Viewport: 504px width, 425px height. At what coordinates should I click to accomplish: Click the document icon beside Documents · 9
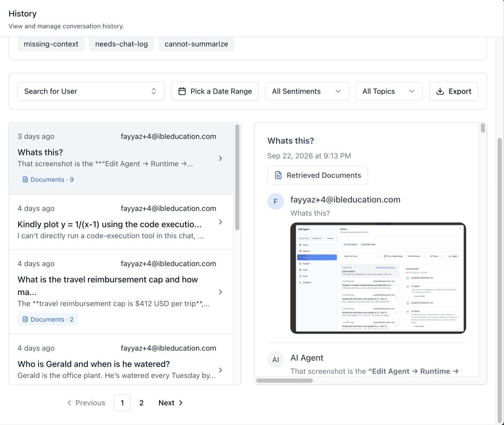pyautogui.click(x=25, y=180)
